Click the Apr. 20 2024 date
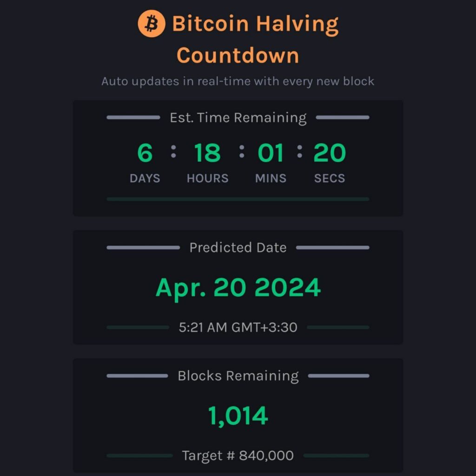 pos(238,288)
